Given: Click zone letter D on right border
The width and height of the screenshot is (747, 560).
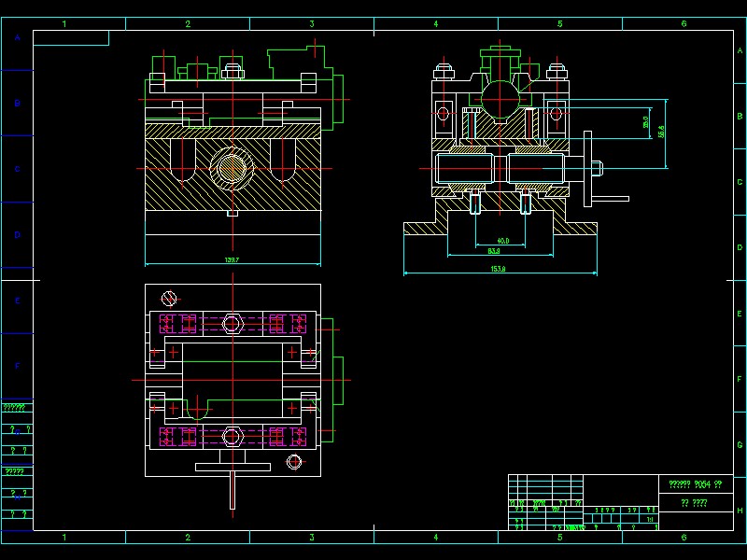Looking at the screenshot, I should coord(740,247).
